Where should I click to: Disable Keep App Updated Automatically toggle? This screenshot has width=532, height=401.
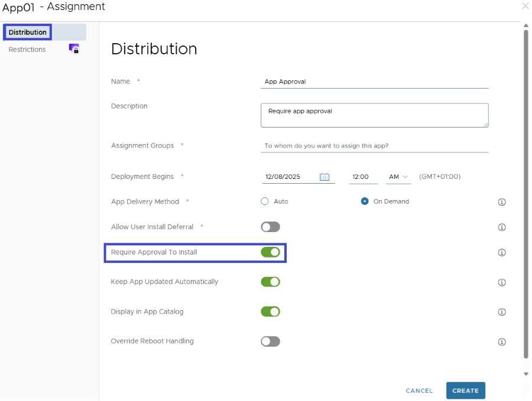(x=270, y=282)
